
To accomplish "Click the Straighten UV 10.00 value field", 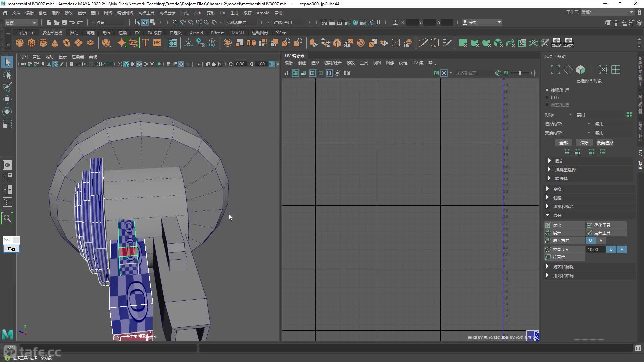I will (595, 249).
